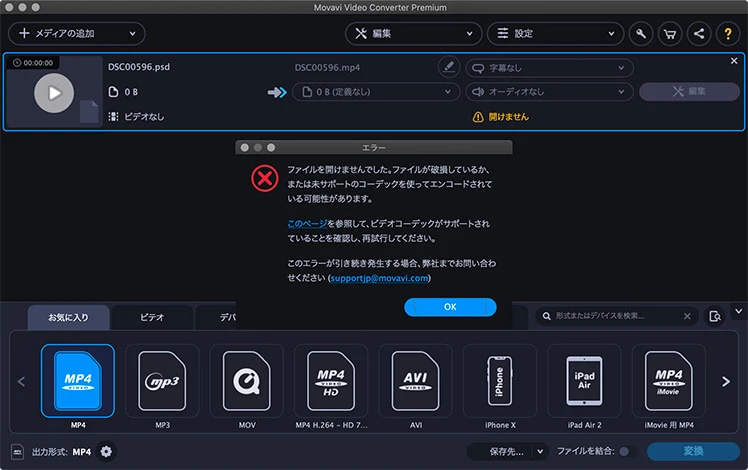The width and height of the screenshot is (748, 470).
Task: Expand the 保存先 dropdown arrow
Action: [x=540, y=451]
